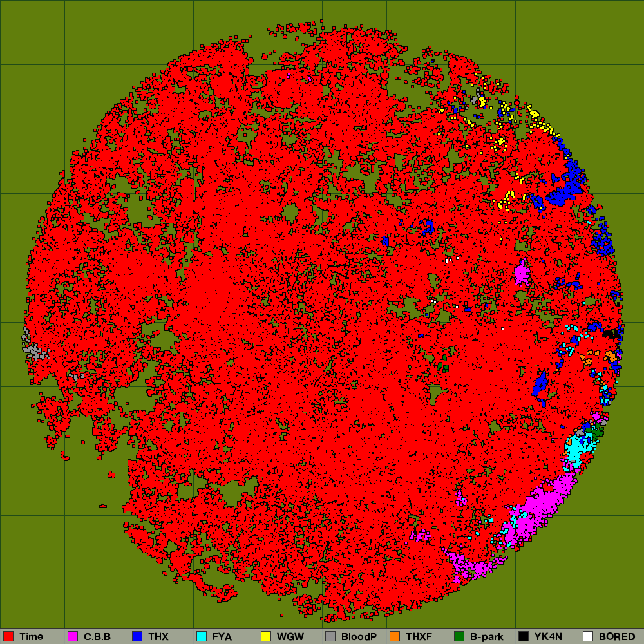Select the black territory on the map's right edge
Viewport: 644px width, 644px height.
click(612, 334)
